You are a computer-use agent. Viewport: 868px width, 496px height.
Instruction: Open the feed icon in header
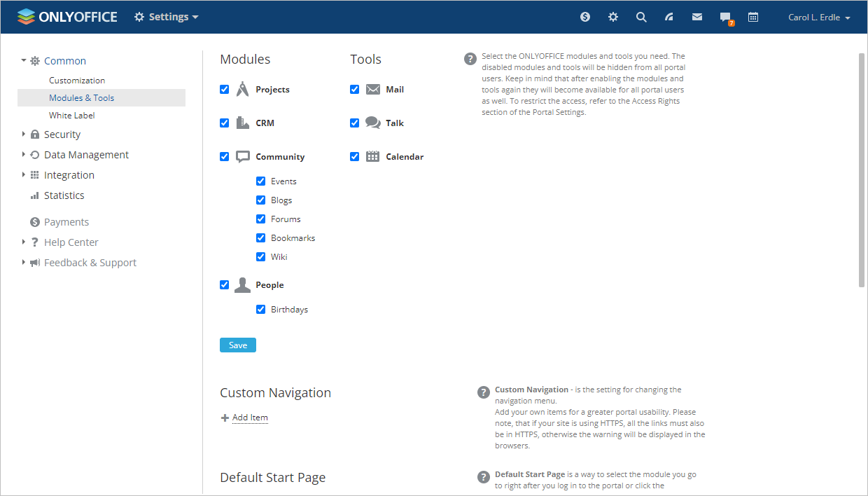(669, 17)
